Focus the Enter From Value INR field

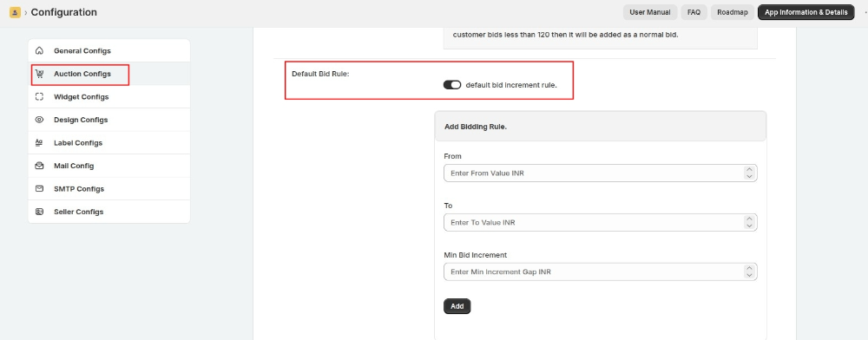[600, 173]
